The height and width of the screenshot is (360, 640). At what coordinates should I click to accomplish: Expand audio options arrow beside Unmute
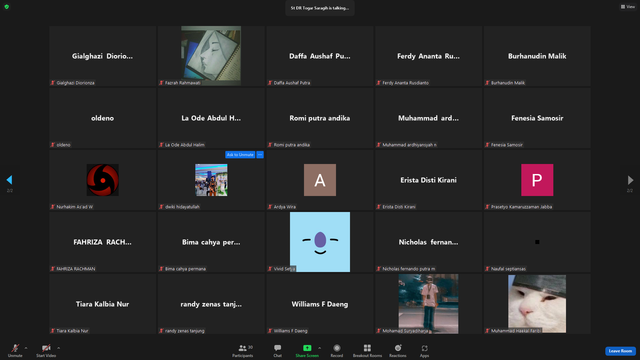(26, 348)
